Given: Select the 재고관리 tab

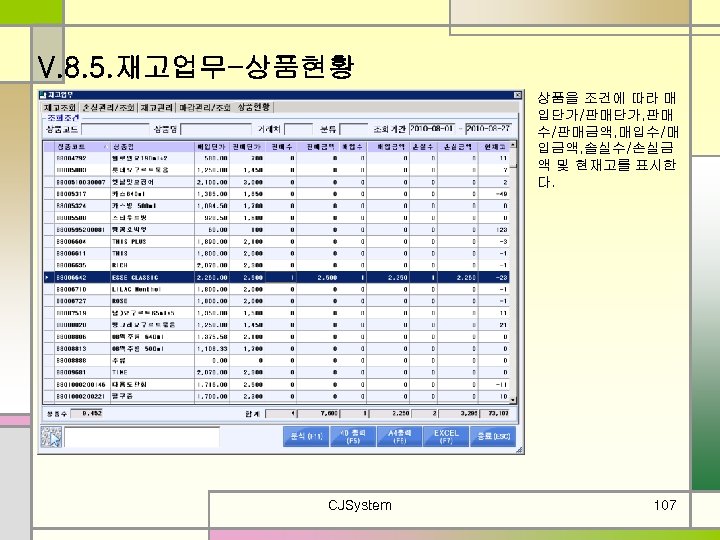Looking at the screenshot, I should point(157,107).
